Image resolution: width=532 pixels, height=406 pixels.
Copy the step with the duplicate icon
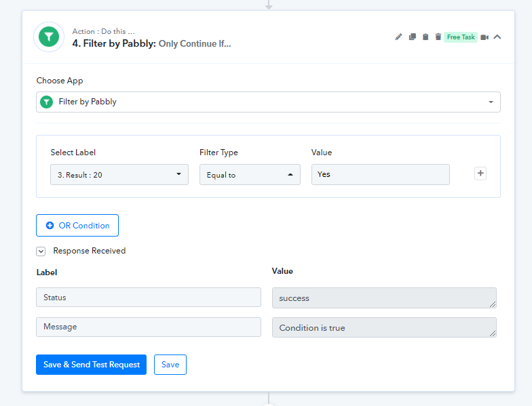pos(413,37)
